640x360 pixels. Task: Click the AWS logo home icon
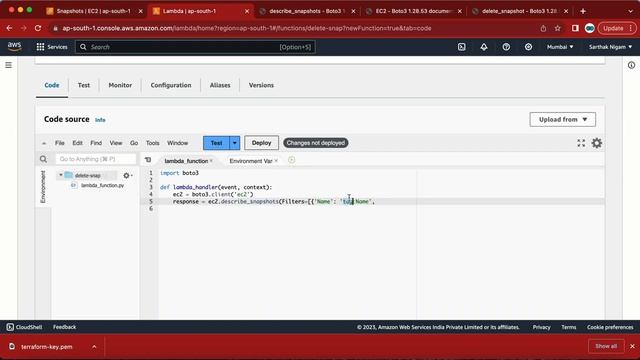[14, 47]
